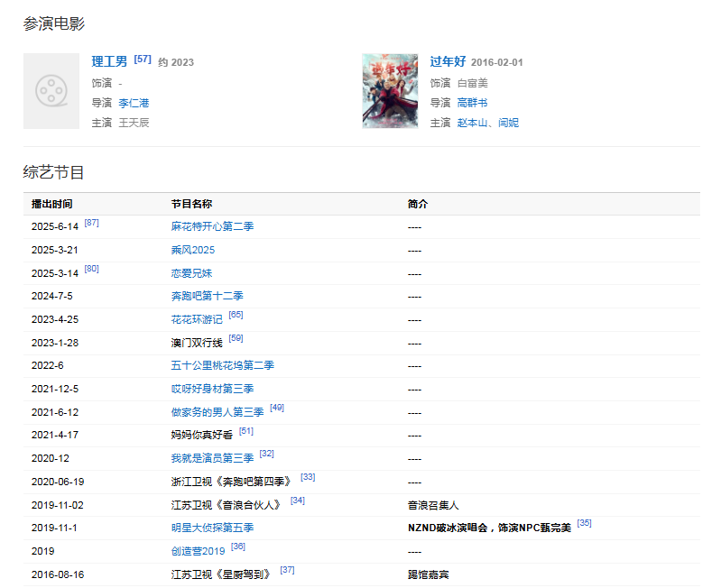Click reference footnote 87 beside 2025-6-14
Viewport: 721px width, 588px height.
point(91,223)
